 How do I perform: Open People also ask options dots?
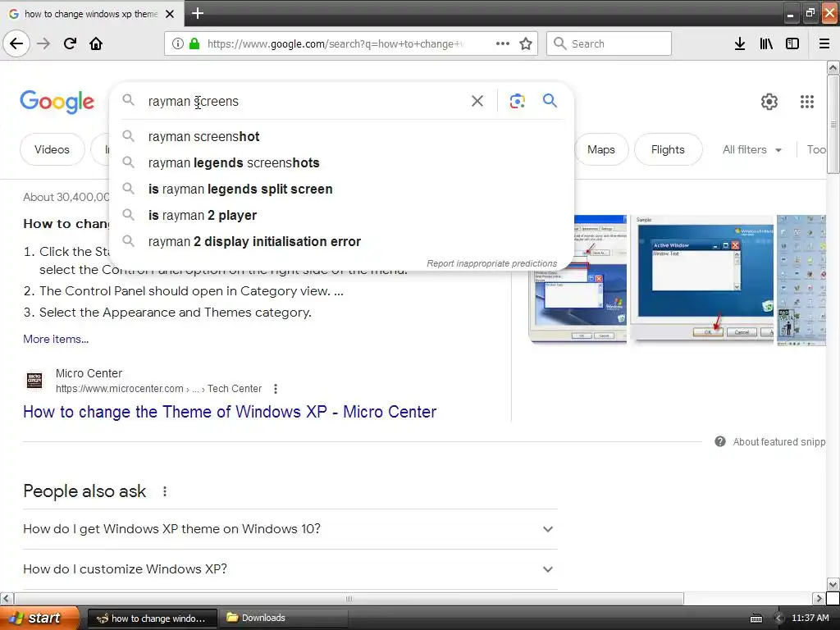coord(165,491)
